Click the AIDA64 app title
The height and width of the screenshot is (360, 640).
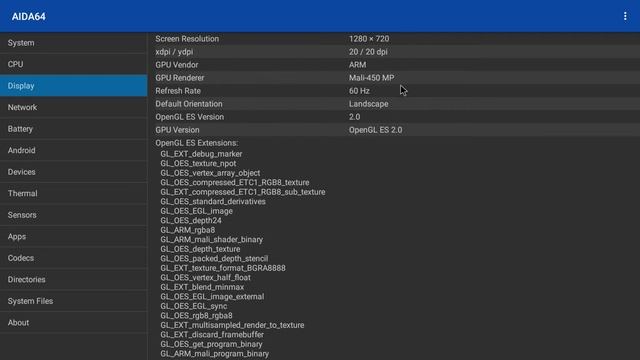[29, 17]
